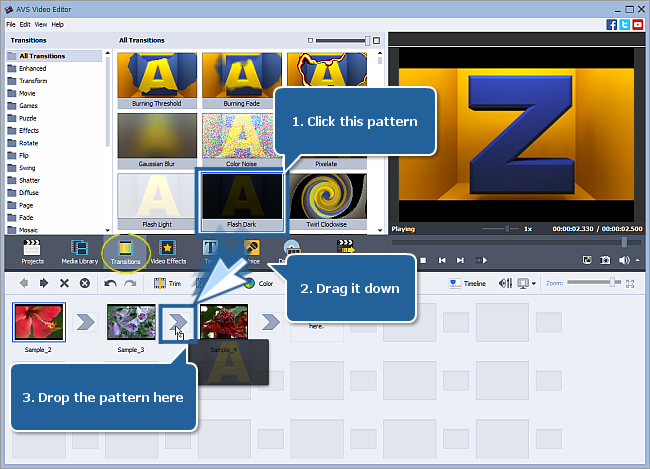Click transition slot after Sample_2
This screenshot has width=650, height=469.
click(85, 322)
